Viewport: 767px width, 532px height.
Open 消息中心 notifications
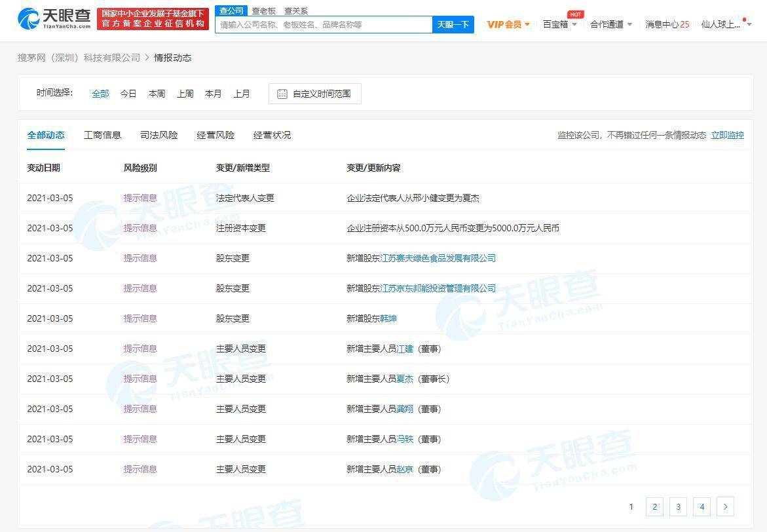click(667, 24)
